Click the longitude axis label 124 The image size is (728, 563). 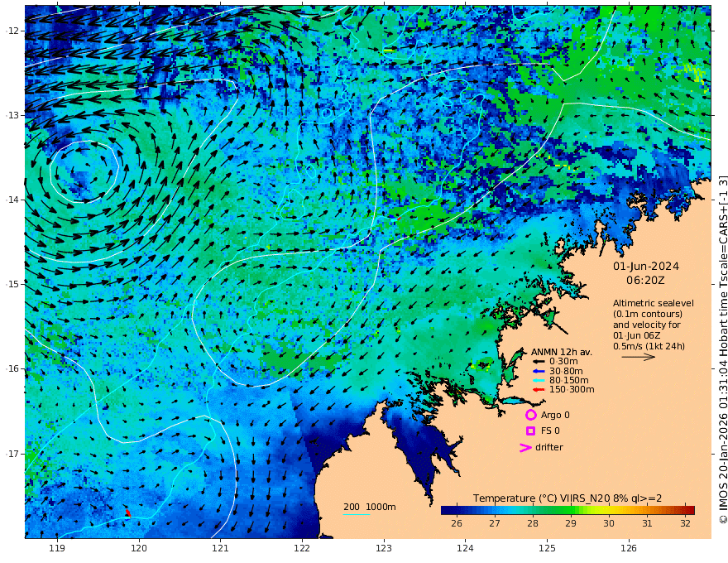(465, 548)
